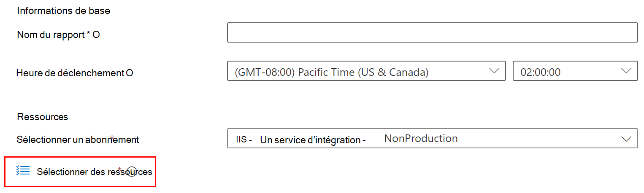Click NonProduction in the subscription box
644x193 pixels.
point(421,138)
